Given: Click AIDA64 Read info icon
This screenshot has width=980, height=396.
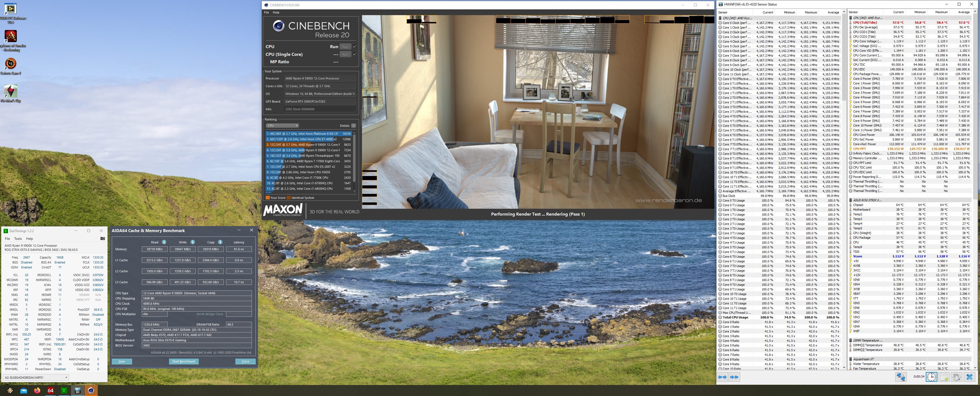Looking at the screenshot, I should [164, 242].
